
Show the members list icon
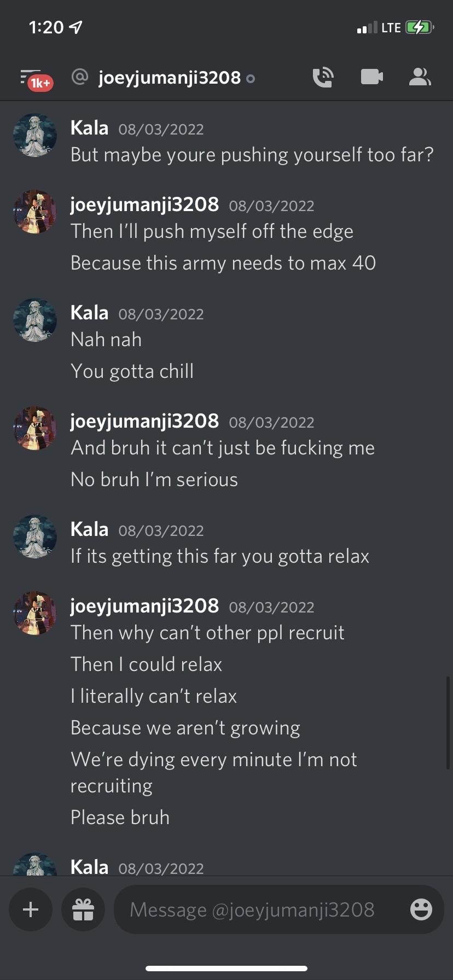pyautogui.click(x=420, y=77)
